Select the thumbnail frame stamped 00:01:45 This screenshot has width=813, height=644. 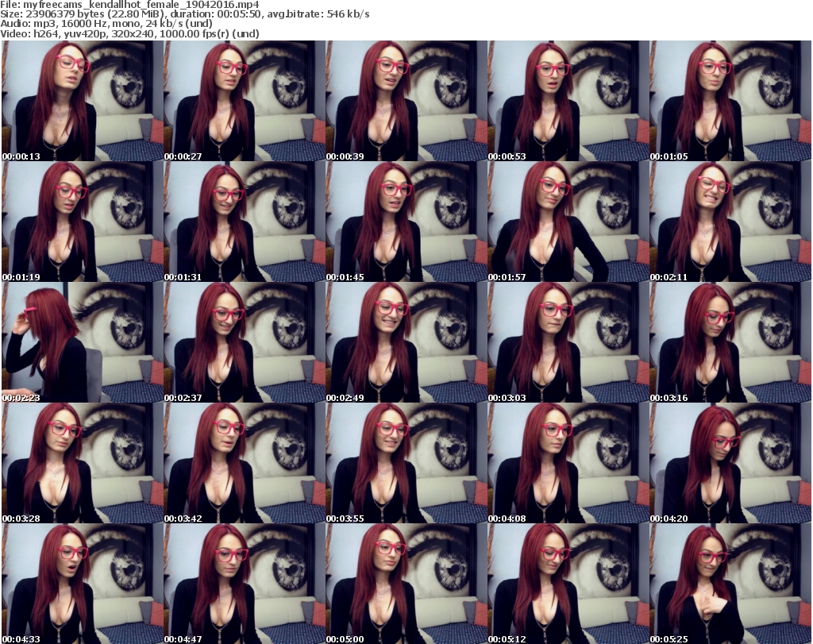[x=406, y=222]
